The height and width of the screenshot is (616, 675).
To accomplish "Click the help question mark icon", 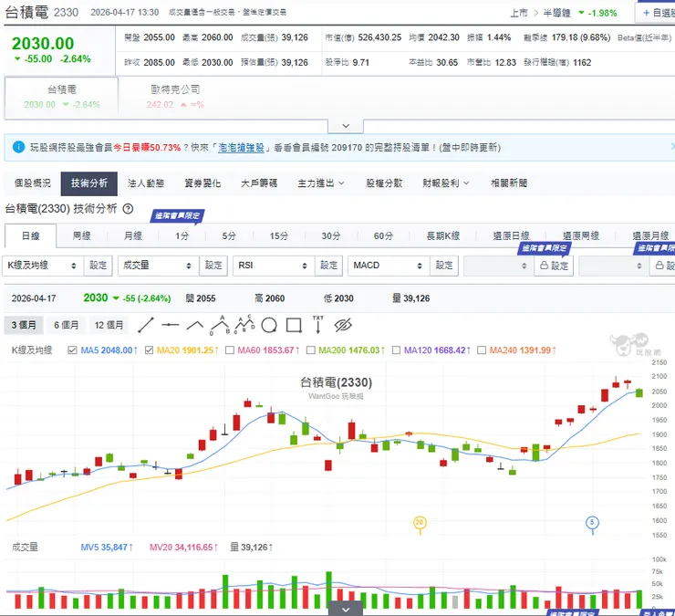I will click(128, 209).
